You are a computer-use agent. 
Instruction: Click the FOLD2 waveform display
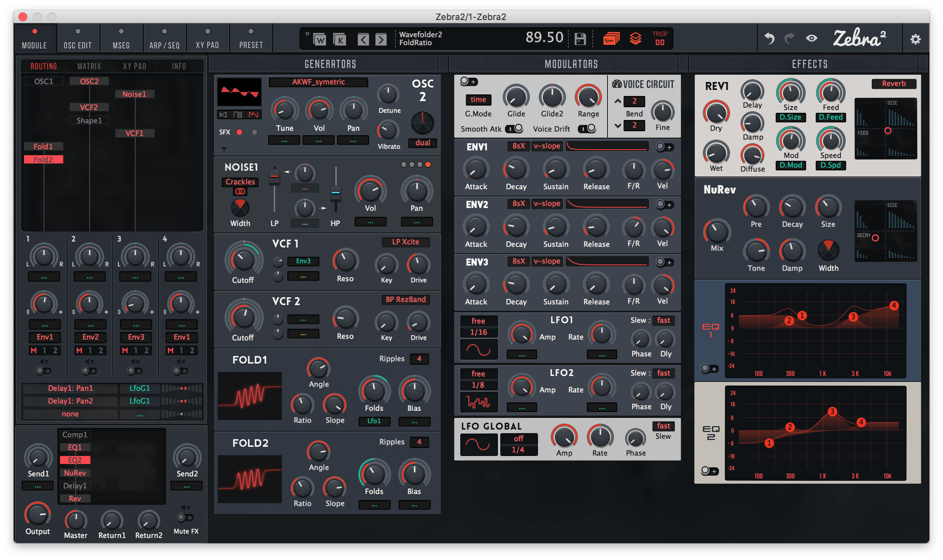click(x=249, y=479)
